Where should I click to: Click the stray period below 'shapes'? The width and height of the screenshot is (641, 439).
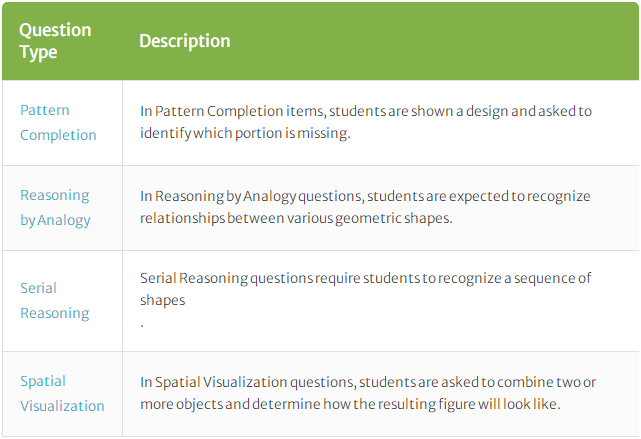[x=142, y=326]
